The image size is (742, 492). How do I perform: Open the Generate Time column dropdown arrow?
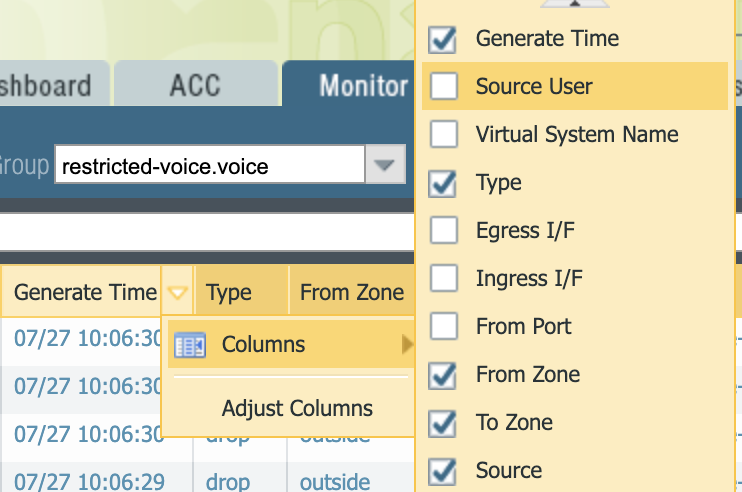(177, 292)
